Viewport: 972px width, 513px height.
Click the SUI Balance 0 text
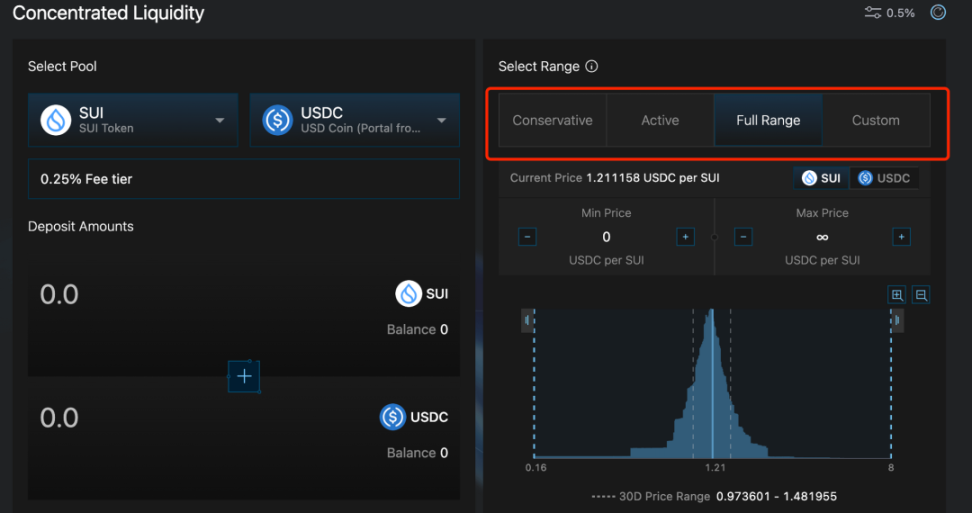[417, 330]
